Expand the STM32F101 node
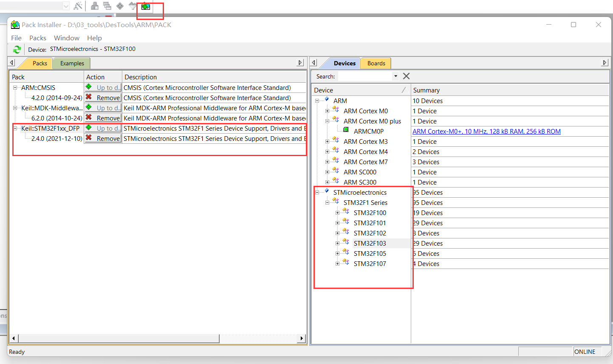 pyautogui.click(x=338, y=223)
